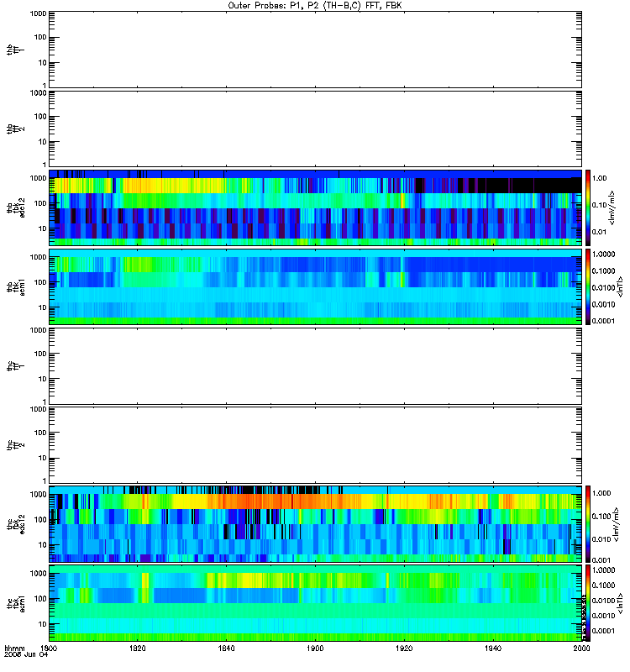Click the '2000' time axis label
The image size is (630, 672).
click(x=581, y=648)
